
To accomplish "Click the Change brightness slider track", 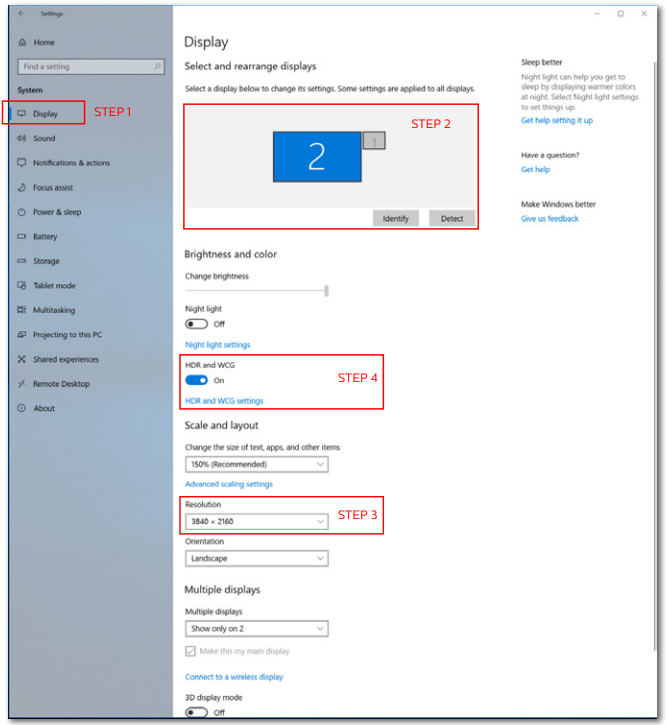I will click(x=255, y=291).
